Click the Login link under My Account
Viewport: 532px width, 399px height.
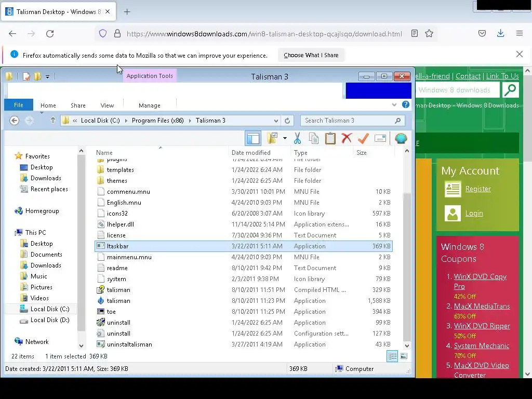point(474,213)
